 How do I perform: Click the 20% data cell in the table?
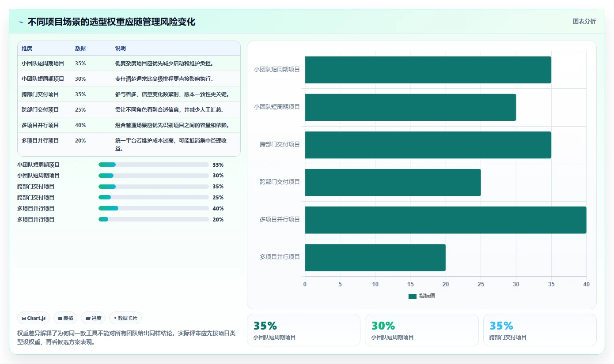[x=80, y=141]
